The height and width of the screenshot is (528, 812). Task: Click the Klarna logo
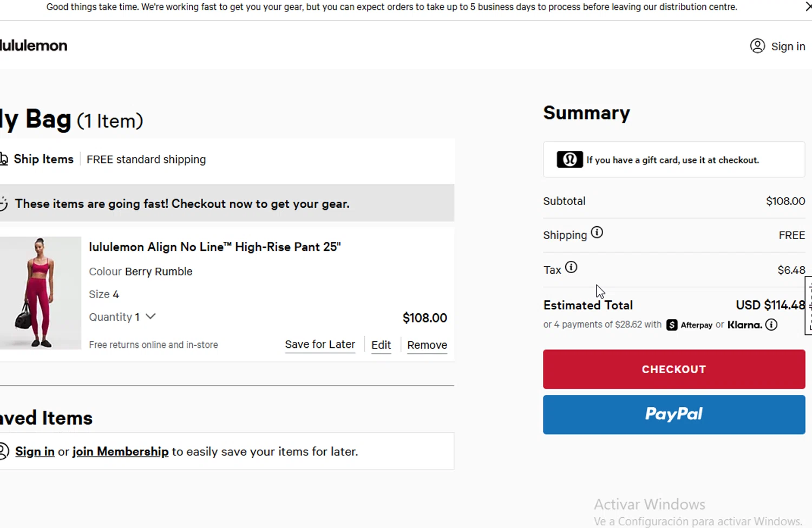744,325
